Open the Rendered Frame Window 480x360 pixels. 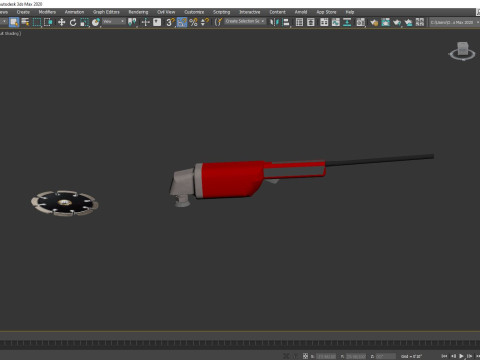[385, 22]
